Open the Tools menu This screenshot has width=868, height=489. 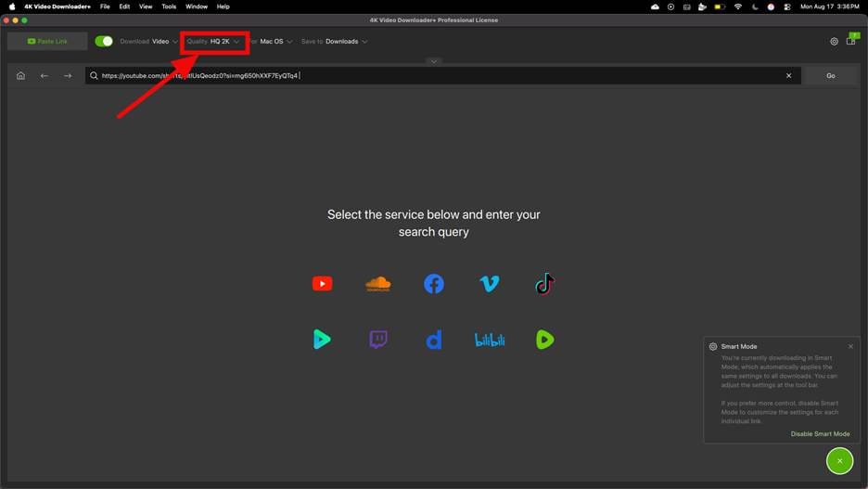click(169, 6)
